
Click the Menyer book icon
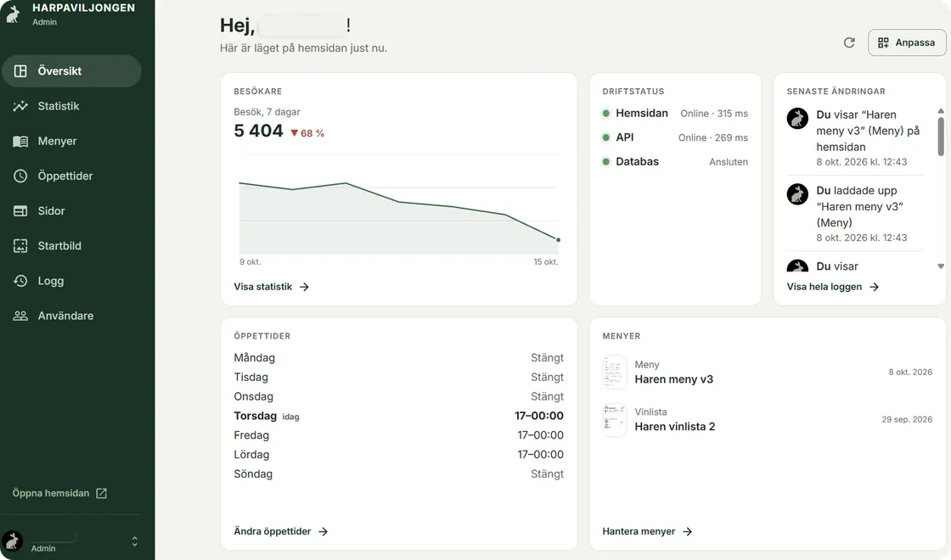20,141
